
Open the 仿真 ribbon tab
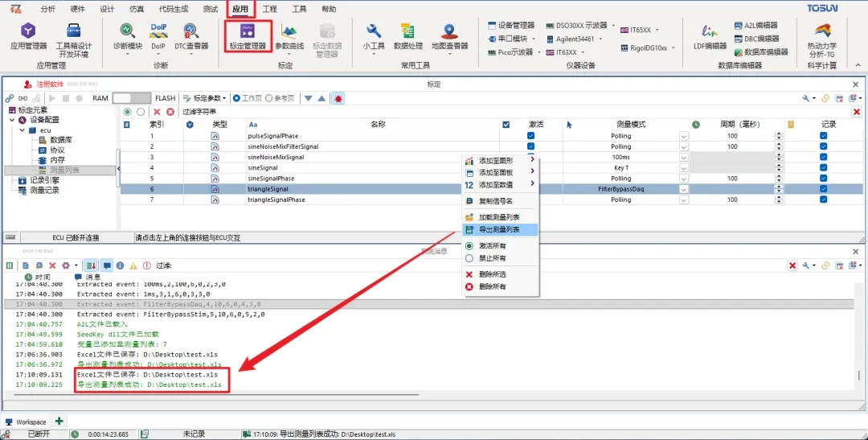tap(137, 9)
